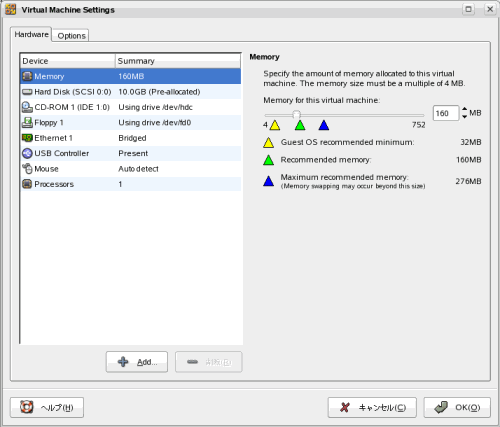Image resolution: width=500 pixels, height=427 pixels.
Task: Decrease memory with the down stepper arrow
Action: click(x=465, y=117)
